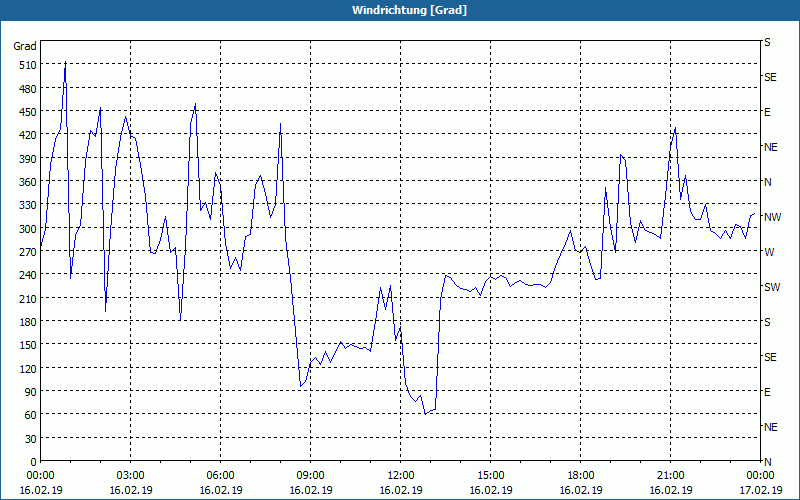Click the 210 y-axis value
This screenshot has height=500, width=800.
(x=27, y=298)
